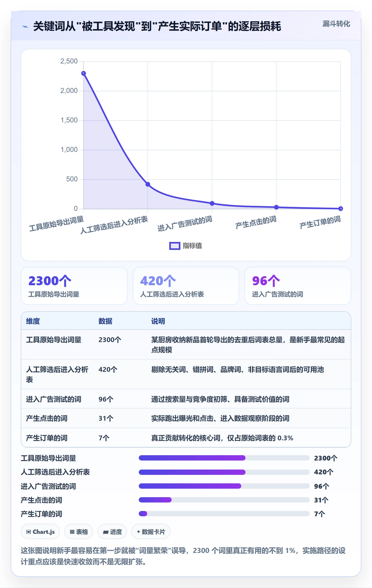
Task: Click the 漏斗转化 label in the header
Action: click(336, 24)
